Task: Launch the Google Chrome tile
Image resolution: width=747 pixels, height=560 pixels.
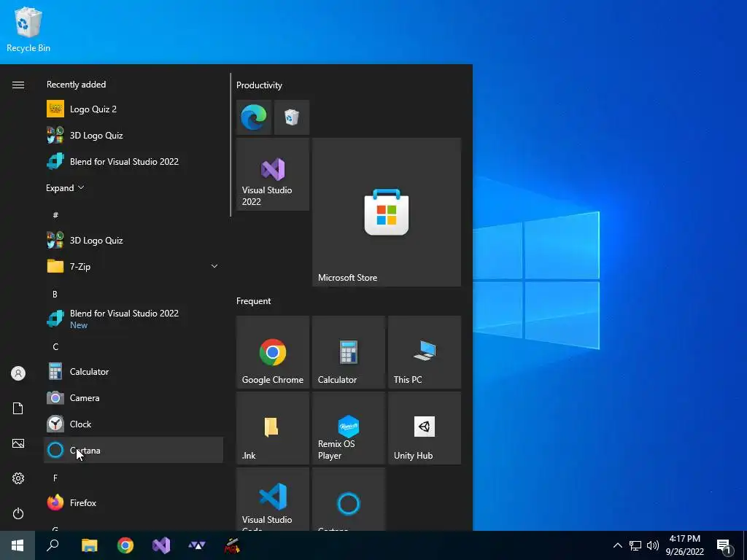Action: click(273, 352)
